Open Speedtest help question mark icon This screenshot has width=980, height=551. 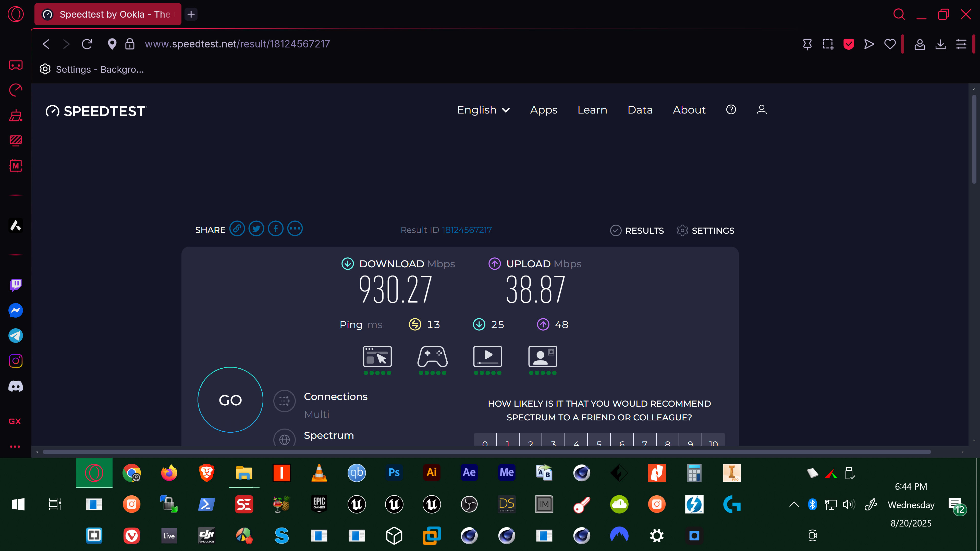click(x=731, y=109)
